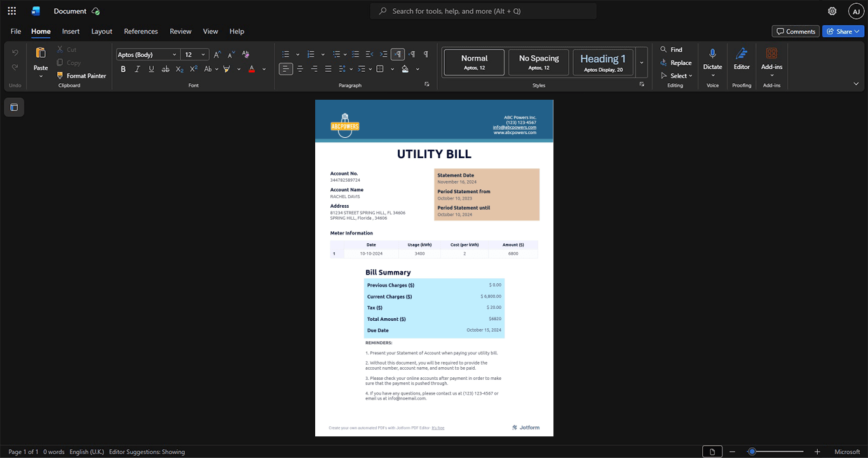Screen dimensions: 868x458
Task: Apply strikethrough formatting to text
Action: [165, 69]
